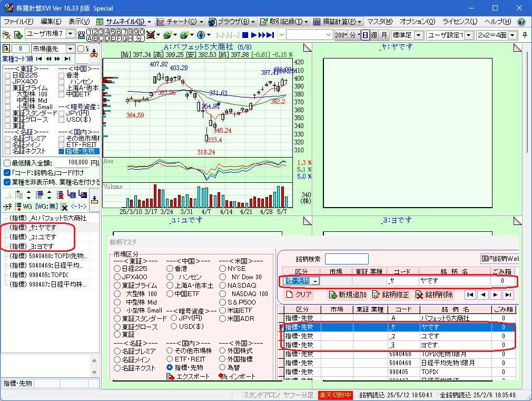The width and height of the screenshot is (532, 401).
Task: Click the add-document green plus icon
Action: click(18, 35)
